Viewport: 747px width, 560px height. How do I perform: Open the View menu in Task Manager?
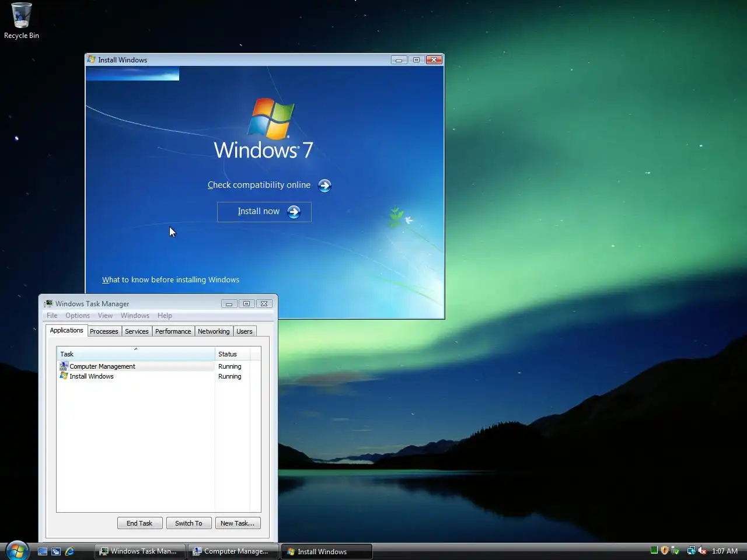tap(105, 316)
